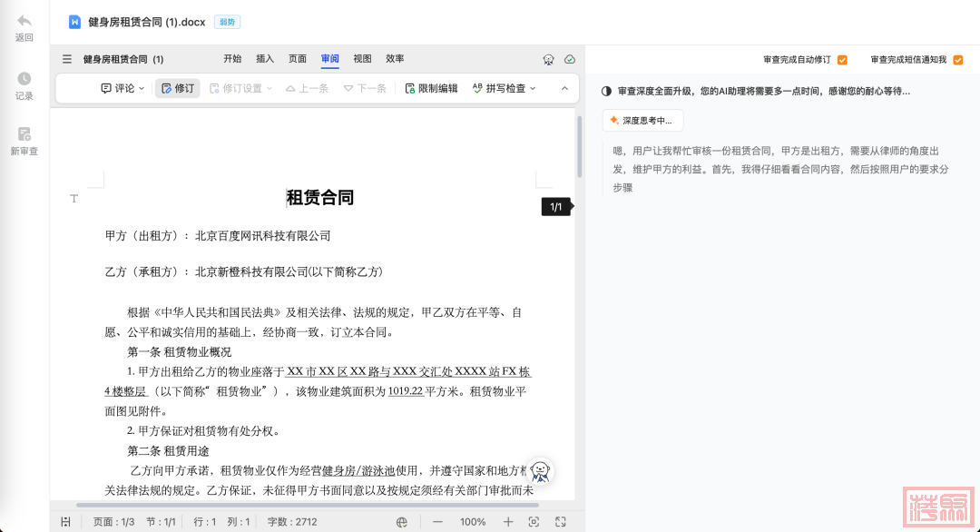Click the 深度思考中 button
Image resolution: width=980 pixels, height=532 pixels.
click(x=642, y=121)
